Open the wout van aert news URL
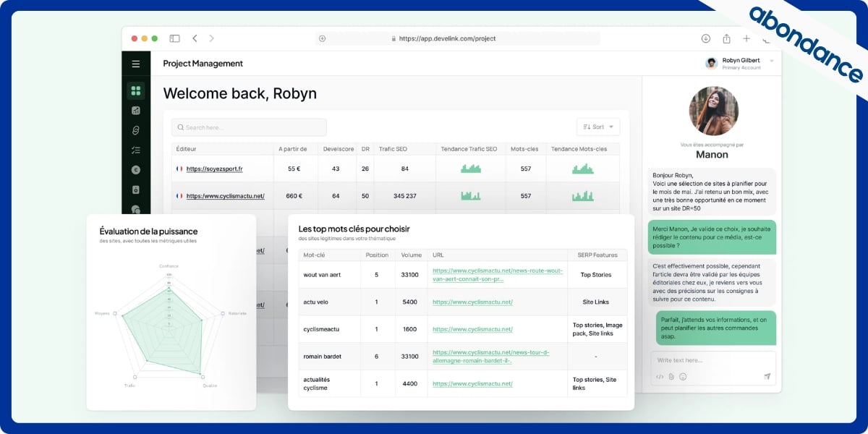This screenshot has width=868, height=434. click(x=497, y=275)
